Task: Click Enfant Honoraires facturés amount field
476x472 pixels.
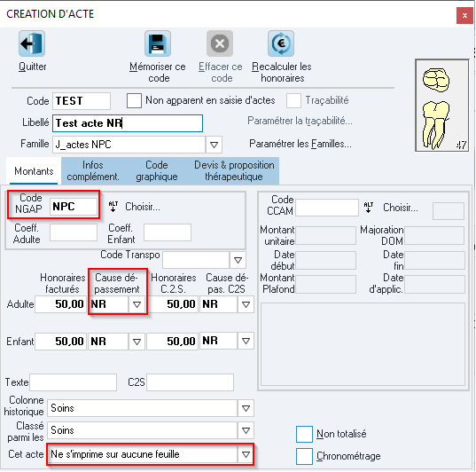Action: (60, 342)
